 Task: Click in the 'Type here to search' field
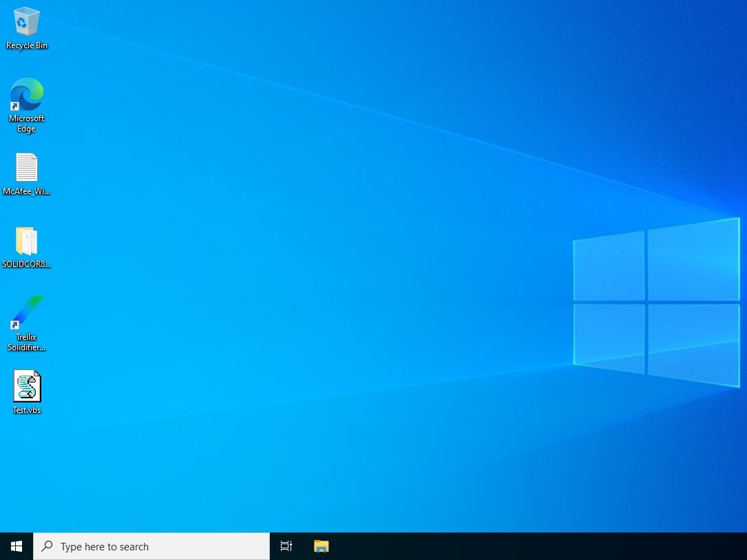[158, 547]
